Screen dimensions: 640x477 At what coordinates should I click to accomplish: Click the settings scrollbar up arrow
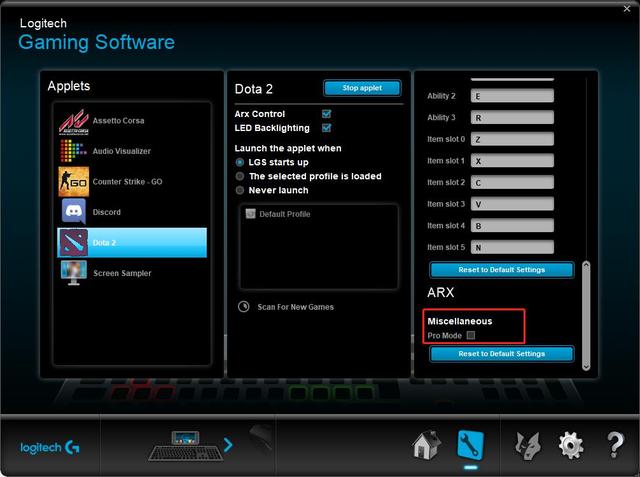pos(586,265)
